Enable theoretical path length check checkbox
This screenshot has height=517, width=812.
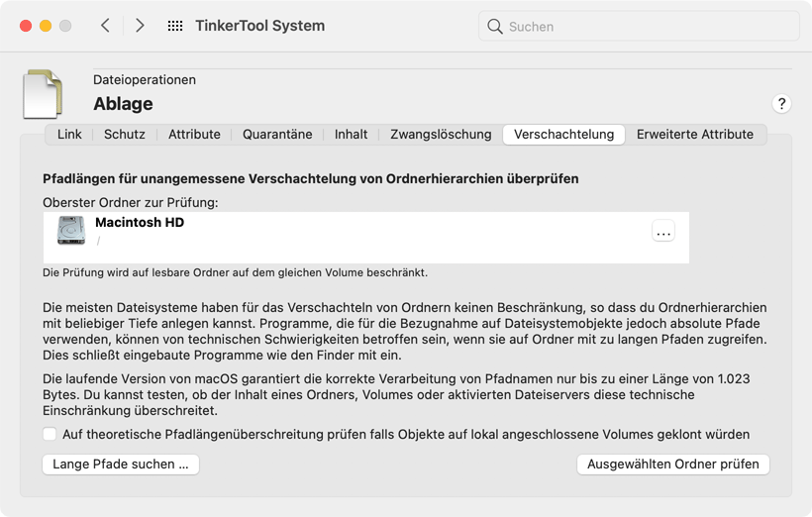tap(50, 434)
